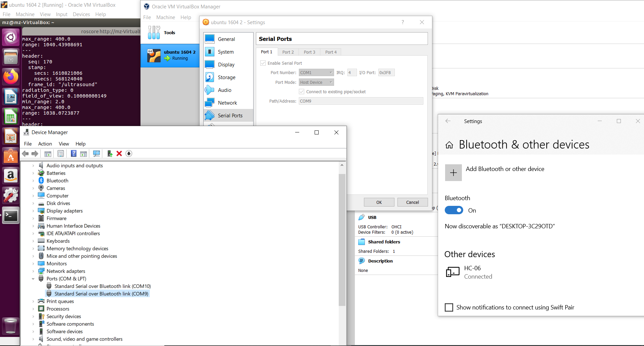Click Add Bluetooth or other device plus

pyautogui.click(x=453, y=173)
